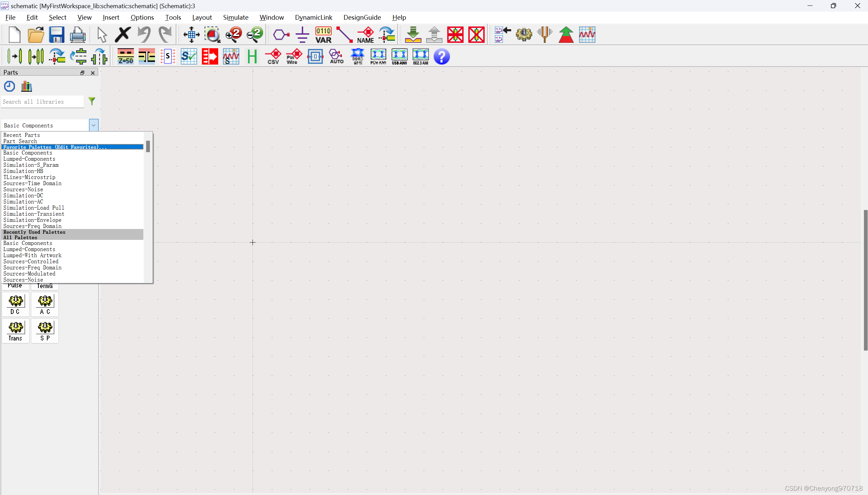Click the USB AMI toolbar icon
This screenshot has height=495, width=868.
[x=399, y=56]
